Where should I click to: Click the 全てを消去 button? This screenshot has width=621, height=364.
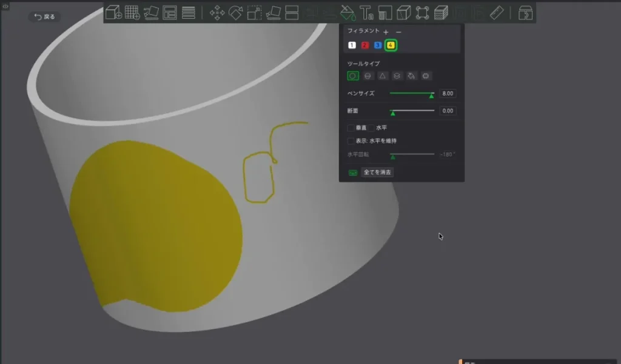377,172
